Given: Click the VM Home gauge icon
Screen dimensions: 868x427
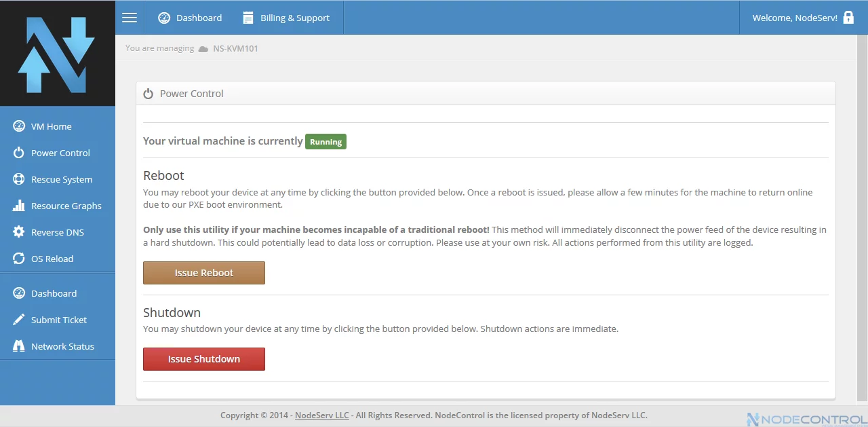Looking at the screenshot, I should 19,126.
